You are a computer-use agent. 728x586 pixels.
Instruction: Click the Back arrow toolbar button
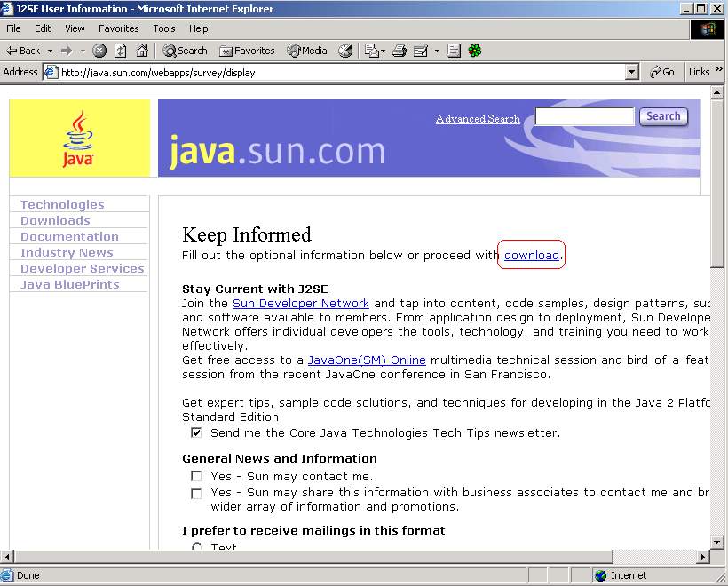(x=23, y=51)
